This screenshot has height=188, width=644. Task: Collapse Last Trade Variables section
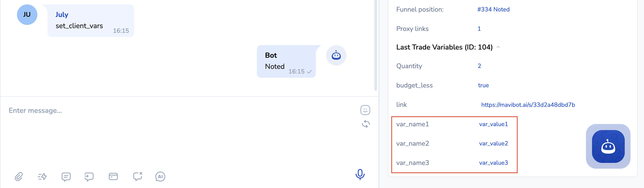point(498,47)
